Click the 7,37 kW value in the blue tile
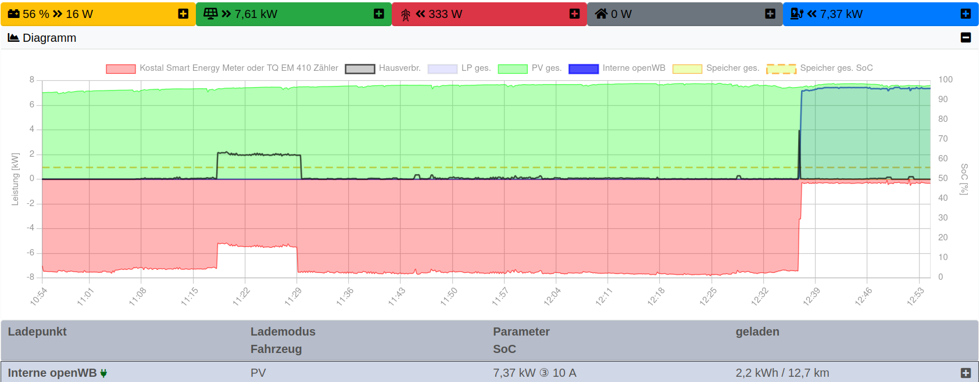This screenshot has width=980, height=382. click(841, 14)
